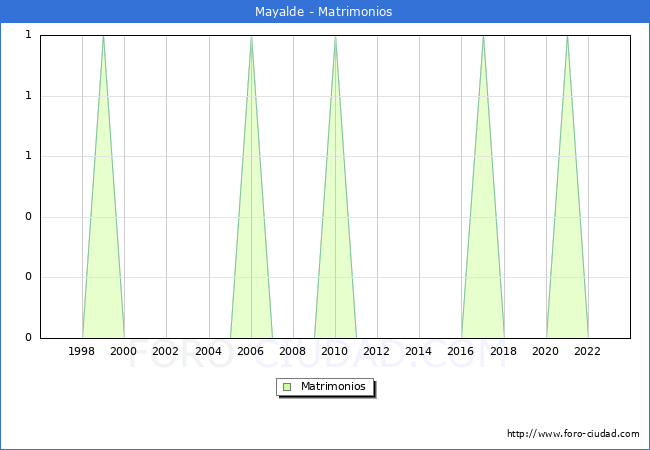Click the green Matrimonios legend swatch
The width and height of the screenshot is (650, 450).
pos(287,386)
